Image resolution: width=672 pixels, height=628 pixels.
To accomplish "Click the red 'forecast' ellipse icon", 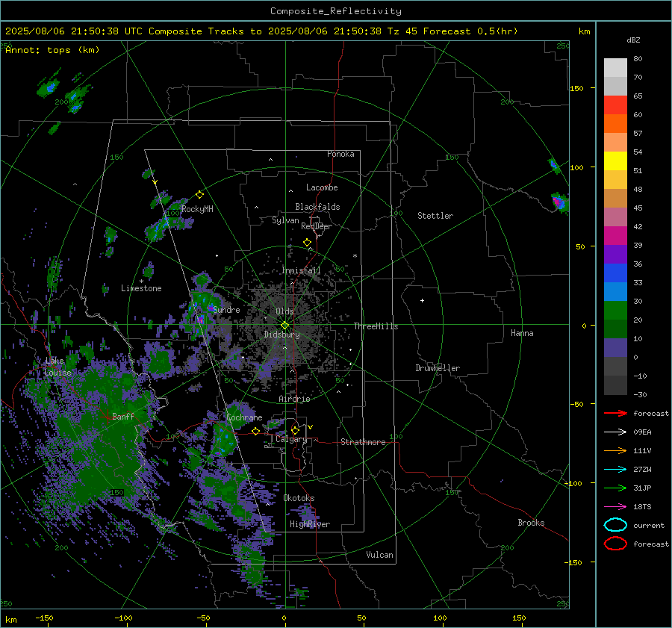I will [x=615, y=544].
